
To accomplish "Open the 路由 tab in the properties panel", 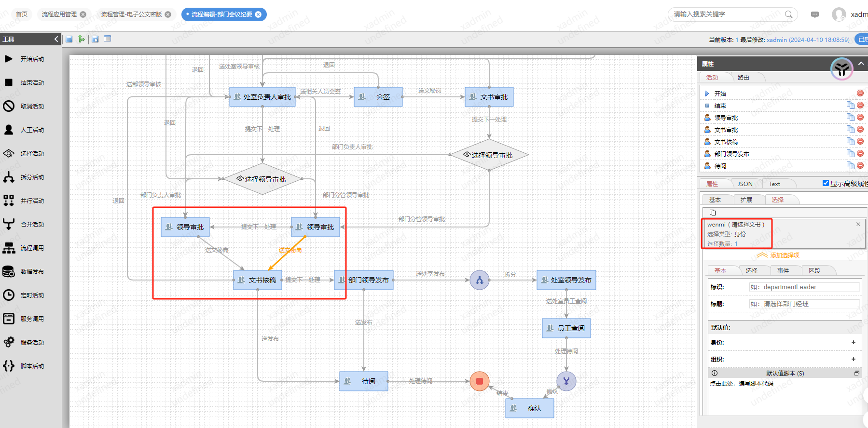I will (x=744, y=78).
